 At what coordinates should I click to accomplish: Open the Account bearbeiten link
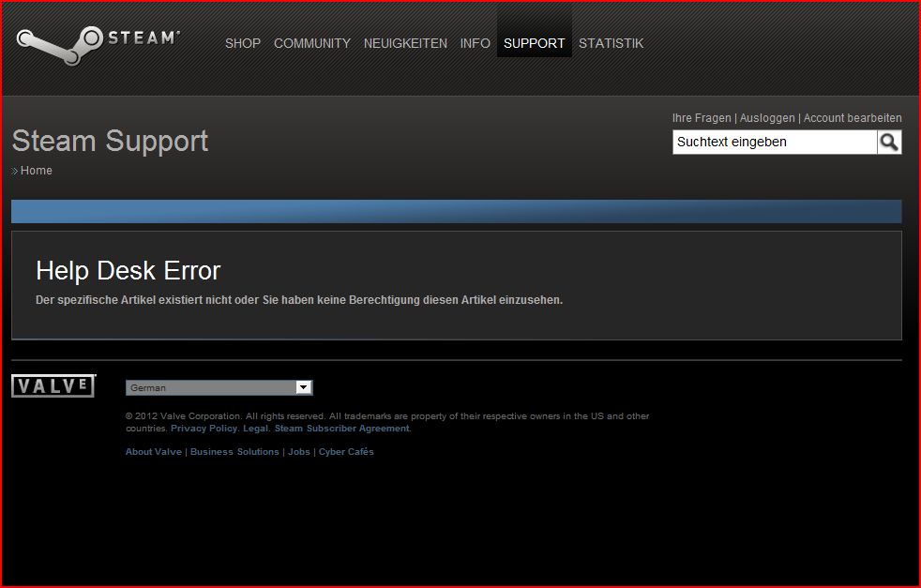point(853,118)
